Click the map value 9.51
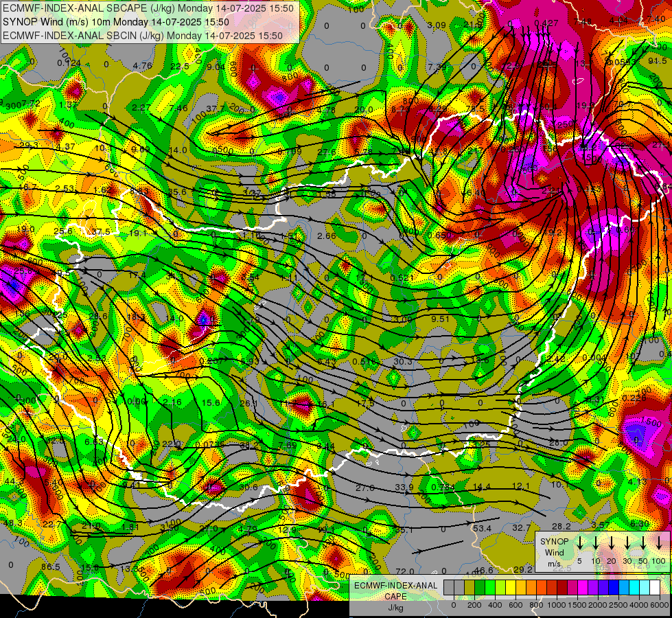Screen dimensions: 672x618 coord(440,319)
